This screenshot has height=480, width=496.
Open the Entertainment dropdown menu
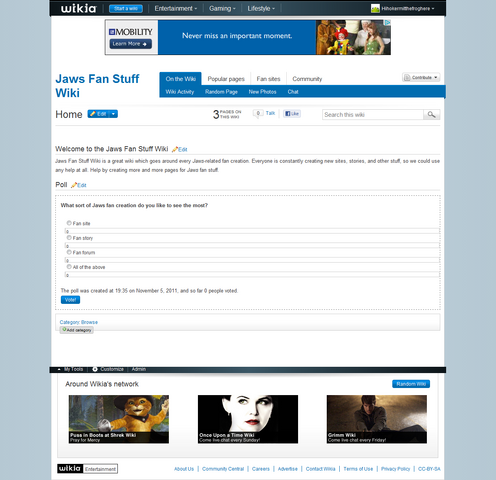175,9
